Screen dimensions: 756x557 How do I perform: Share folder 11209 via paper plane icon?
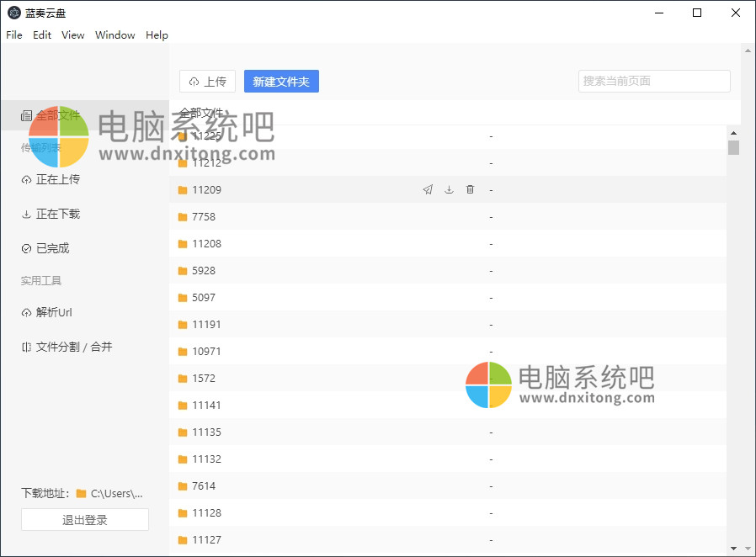pyautogui.click(x=428, y=189)
